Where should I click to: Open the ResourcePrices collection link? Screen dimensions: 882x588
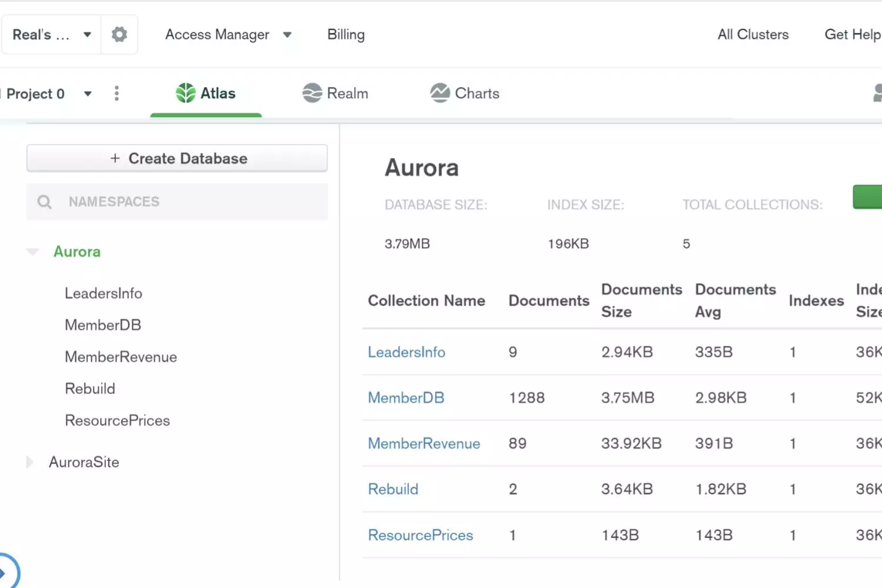(x=420, y=535)
